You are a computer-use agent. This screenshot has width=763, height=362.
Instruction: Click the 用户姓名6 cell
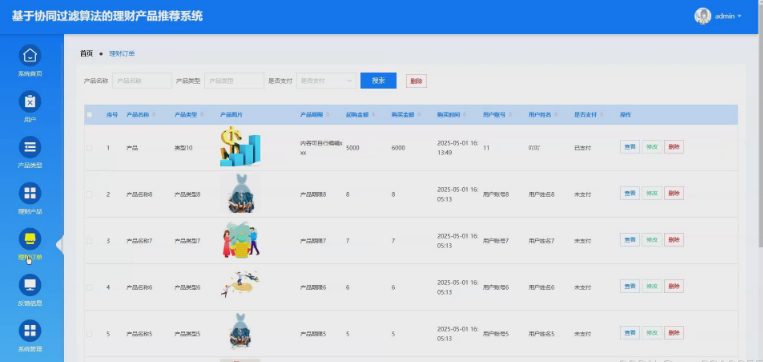tap(542, 288)
